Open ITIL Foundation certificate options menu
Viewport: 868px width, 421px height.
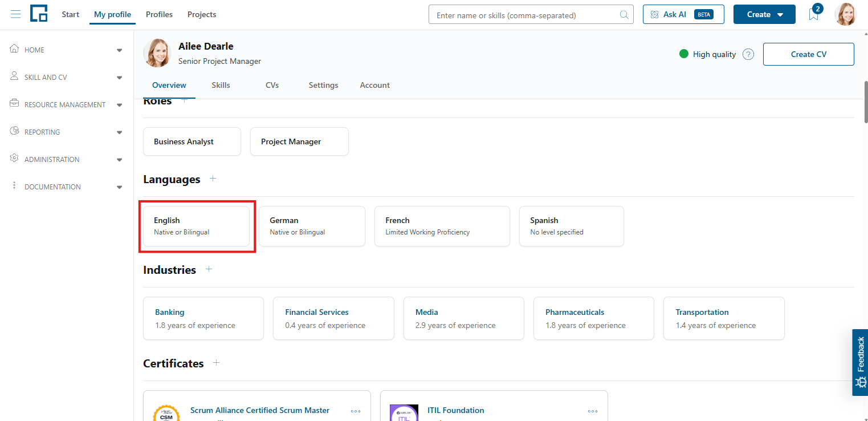pos(593,411)
